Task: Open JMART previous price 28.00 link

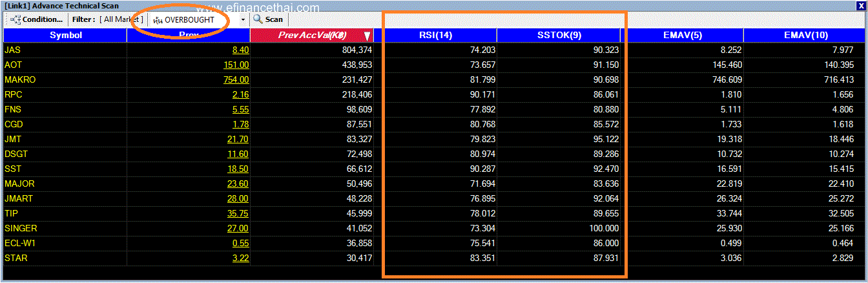Action: tap(238, 198)
